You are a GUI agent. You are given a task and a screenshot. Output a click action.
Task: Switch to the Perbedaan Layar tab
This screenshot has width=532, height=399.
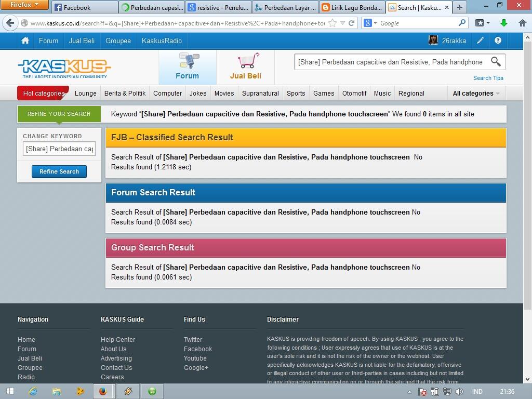[x=286, y=7]
